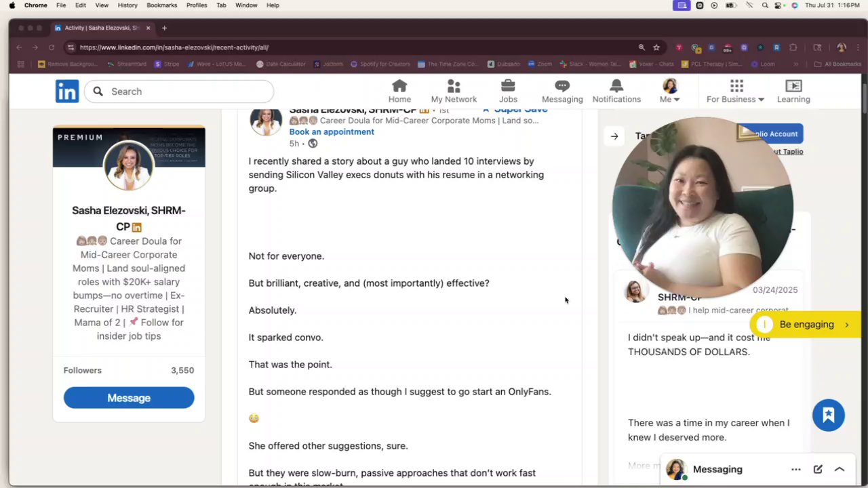Viewport: 868px width, 488px height.
Task: Expand the Messaging overlay chevron
Action: 840,469
